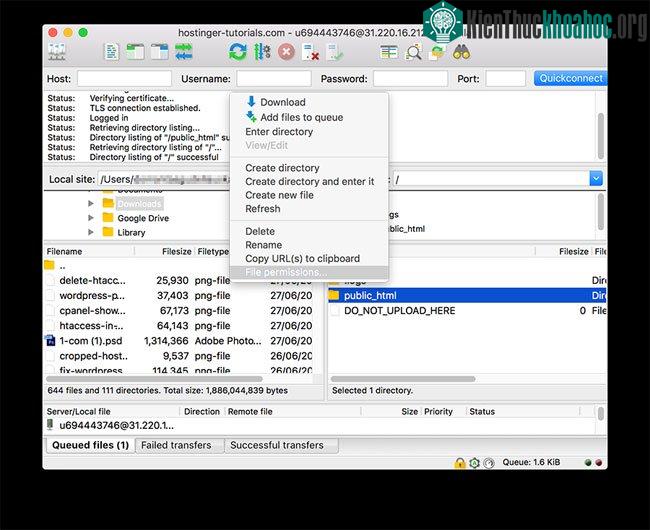The height and width of the screenshot is (530, 650).
Task: Open the Site Manager icon
Action: pyautogui.click(x=57, y=53)
